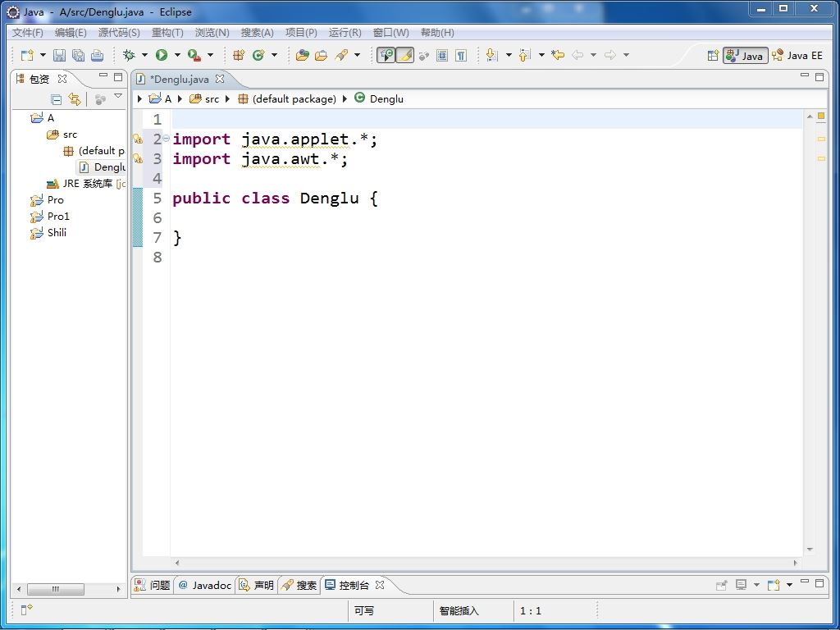Viewport: 840px width, 630px height.
Task: Maximize the editor area
Action: click(x=819, y=77)
